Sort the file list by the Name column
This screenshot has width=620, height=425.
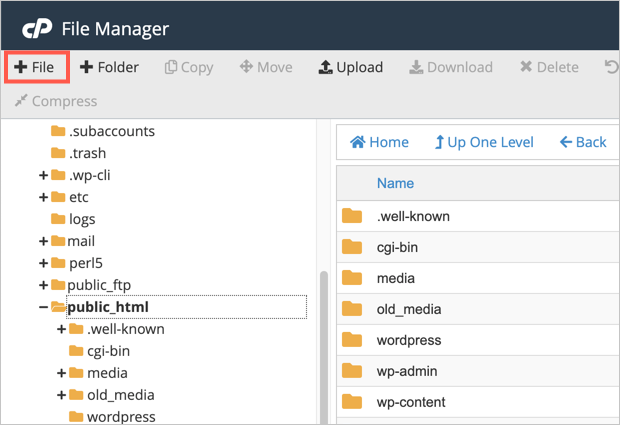click(395, 183)
